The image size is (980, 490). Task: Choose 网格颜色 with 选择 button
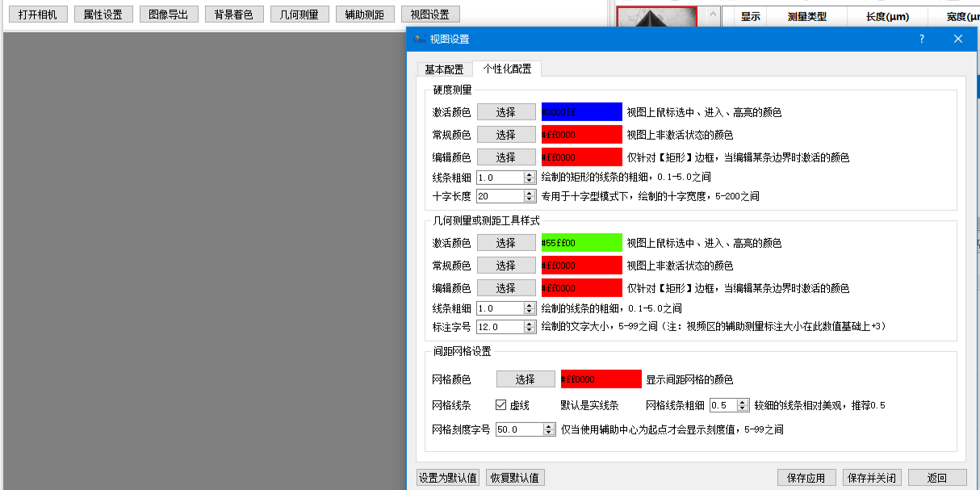526,379
